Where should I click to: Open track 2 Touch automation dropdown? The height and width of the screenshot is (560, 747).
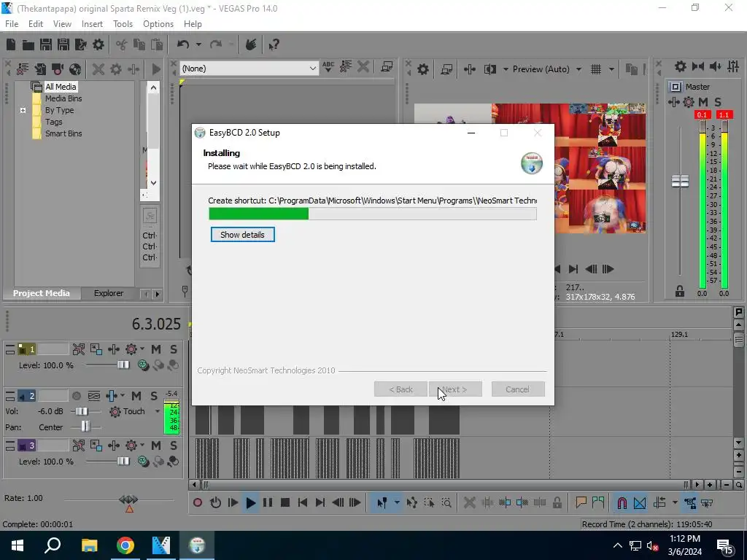coord(158,411)
